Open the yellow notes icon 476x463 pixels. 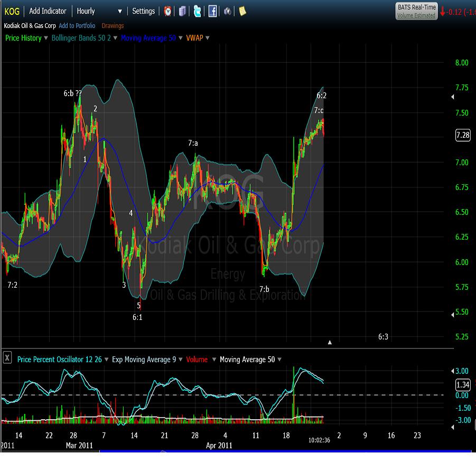(x=242, y=11)
